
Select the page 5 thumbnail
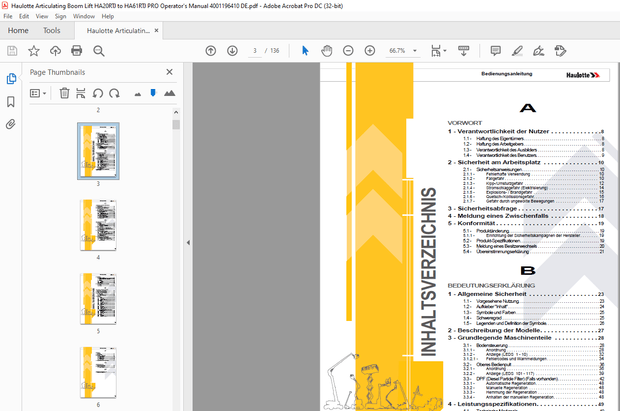[x=98, y=299]
